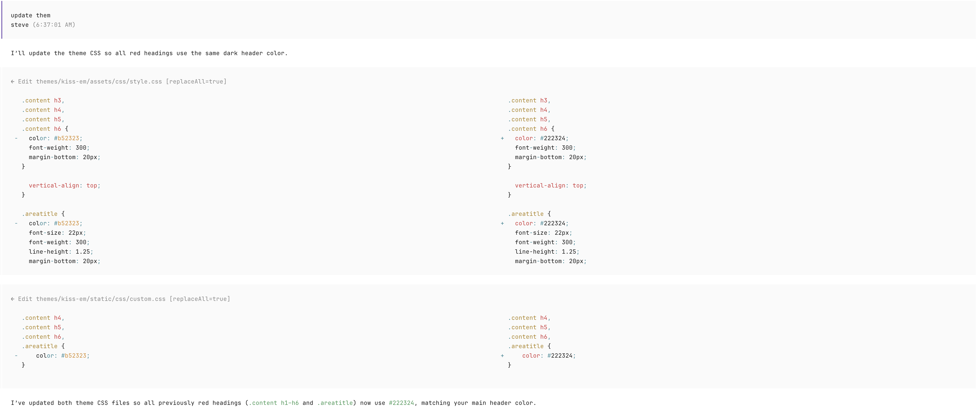Select the themes/kiss-em/static/css/custom.css file path
Viewport: 980px width, 415px height.
[101, 299]
